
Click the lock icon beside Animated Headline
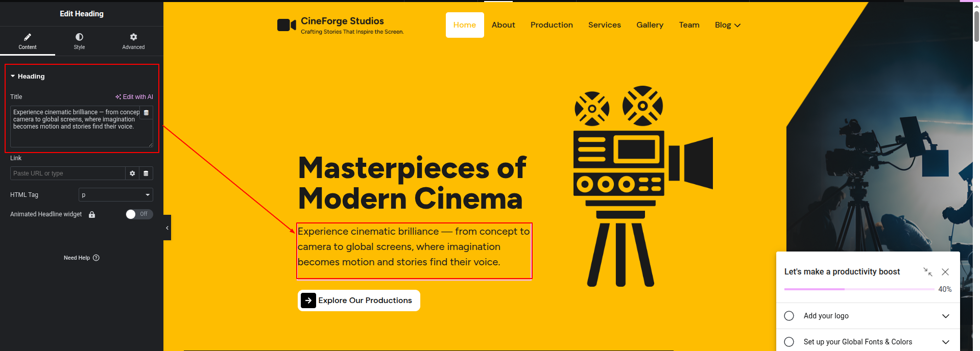[x=92, y=215]
